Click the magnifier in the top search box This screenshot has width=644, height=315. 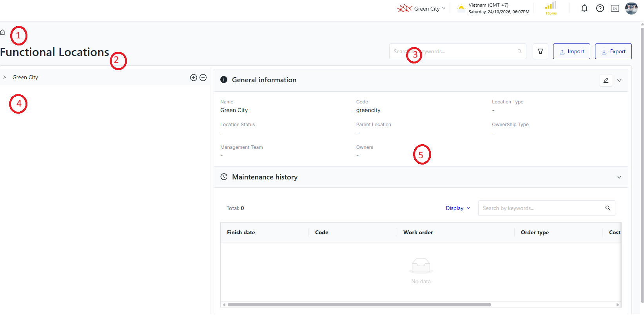click(520, 51)
